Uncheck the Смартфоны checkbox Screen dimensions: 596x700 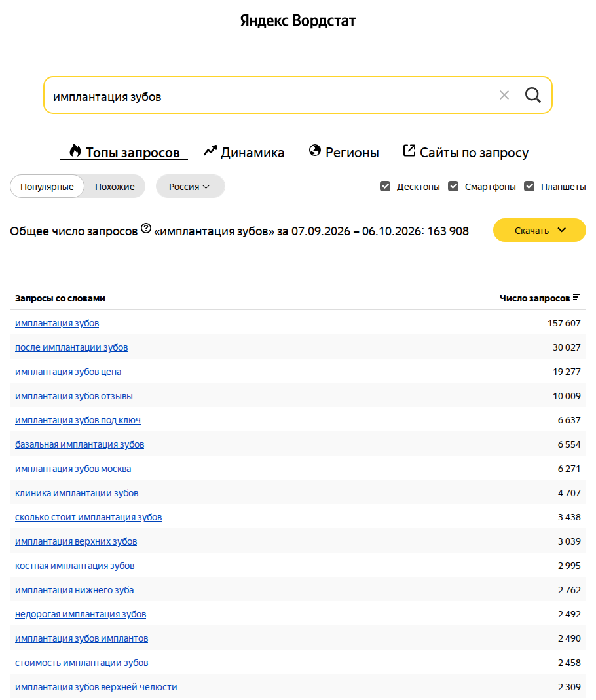click(x=453, y=186)
